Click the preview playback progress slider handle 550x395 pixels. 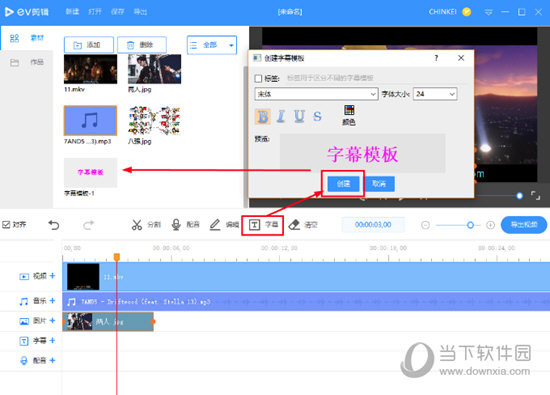(x=519, y=196)
